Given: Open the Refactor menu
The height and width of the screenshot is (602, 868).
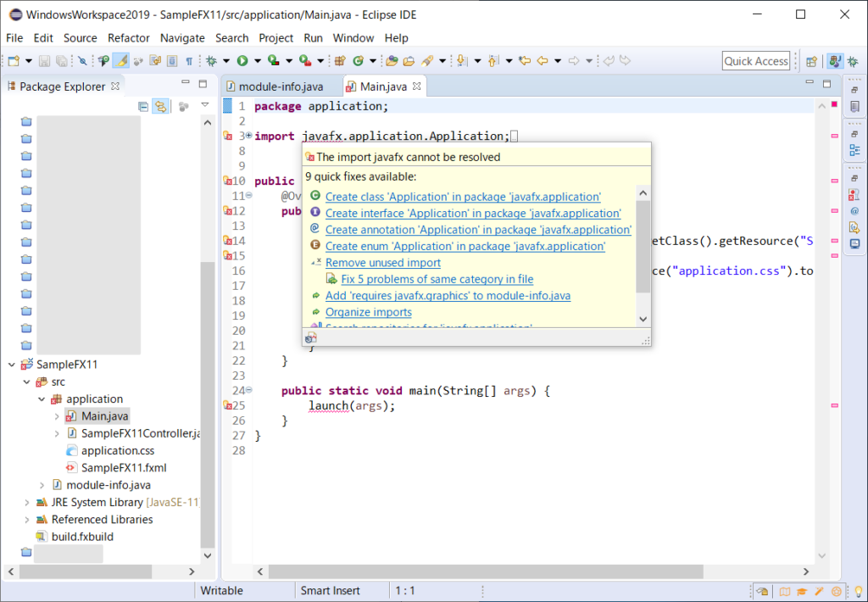Looking at the screenshot, I should point(128,38).
